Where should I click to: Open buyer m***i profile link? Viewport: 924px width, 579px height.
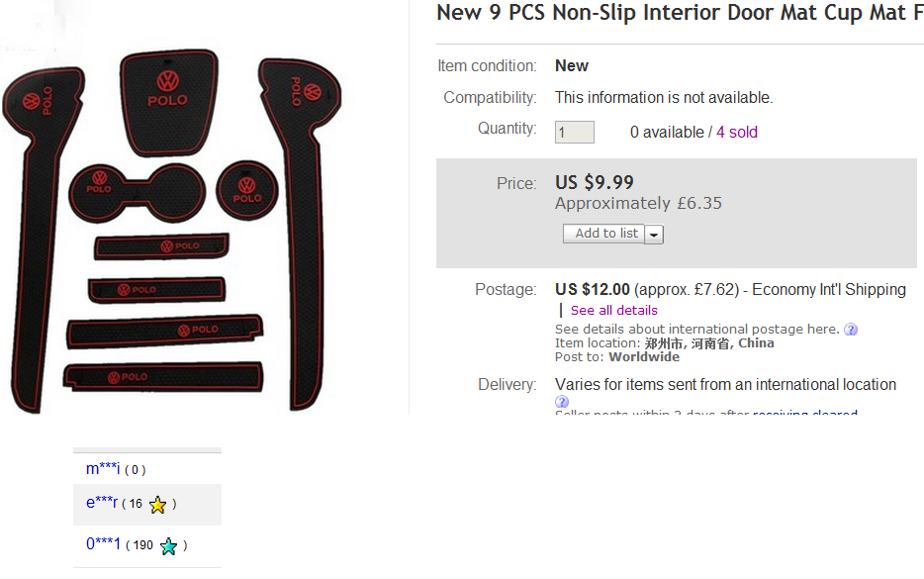tap(103, 469)
